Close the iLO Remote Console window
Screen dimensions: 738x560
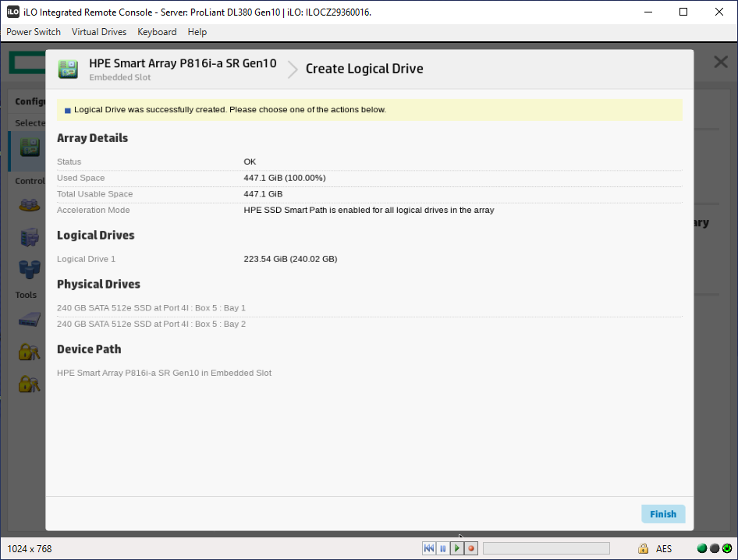pos(719,12)
